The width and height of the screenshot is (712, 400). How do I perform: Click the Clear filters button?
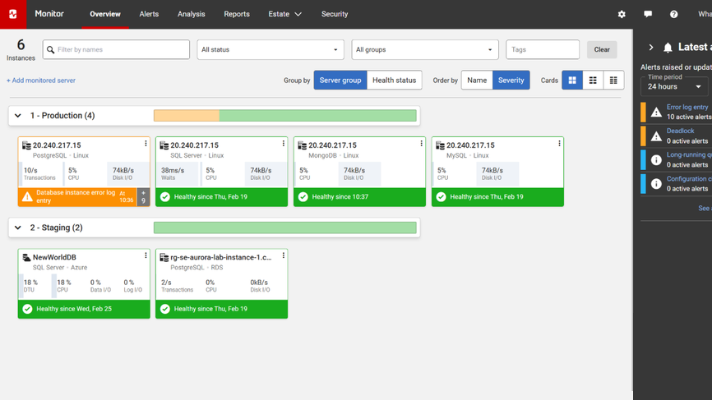(x=601, y=49)
